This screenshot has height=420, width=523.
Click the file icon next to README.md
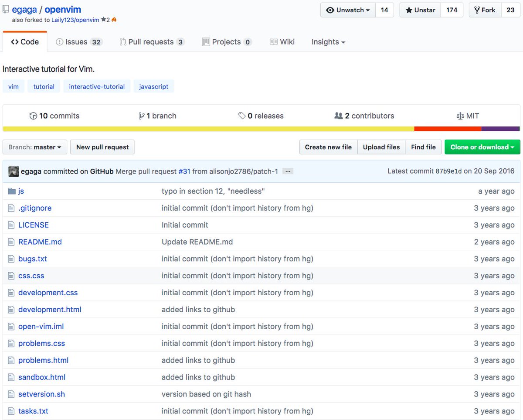(x=11, y=242)
